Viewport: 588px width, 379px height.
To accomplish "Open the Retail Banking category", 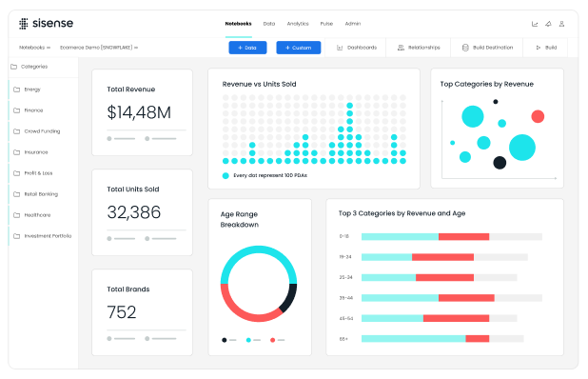I will pos(41,194).
